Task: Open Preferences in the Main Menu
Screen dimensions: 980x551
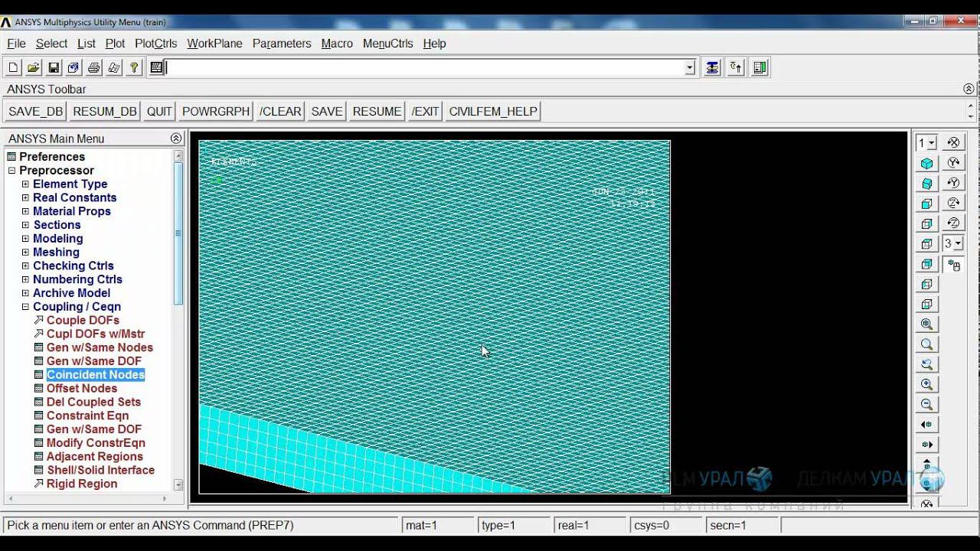Action: click(52, 157)
